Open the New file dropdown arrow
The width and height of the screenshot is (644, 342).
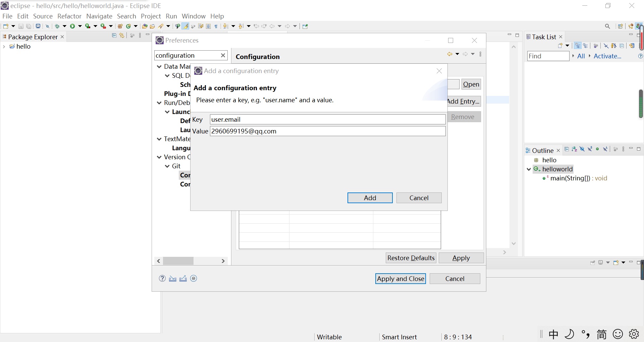coord(13,26)
